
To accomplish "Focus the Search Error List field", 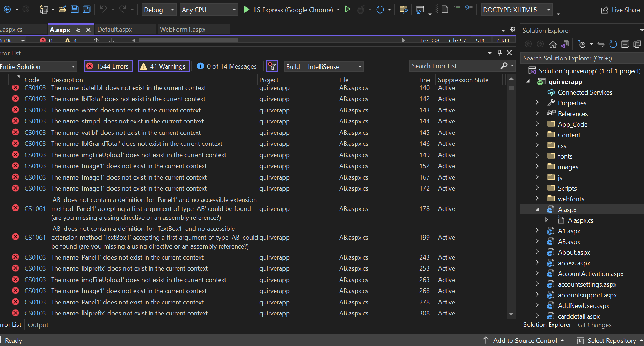I will coord(455,66).
